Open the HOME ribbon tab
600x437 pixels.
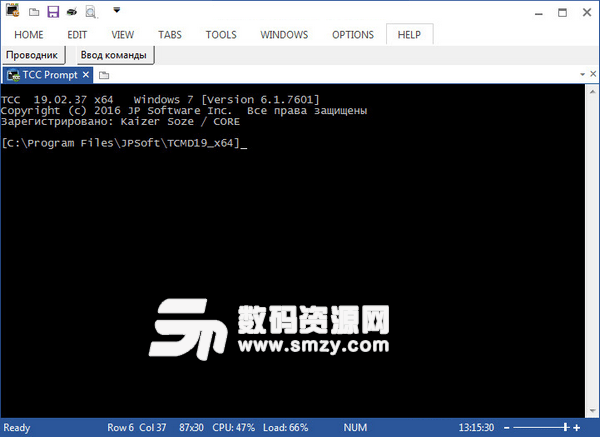pos(29,35)
